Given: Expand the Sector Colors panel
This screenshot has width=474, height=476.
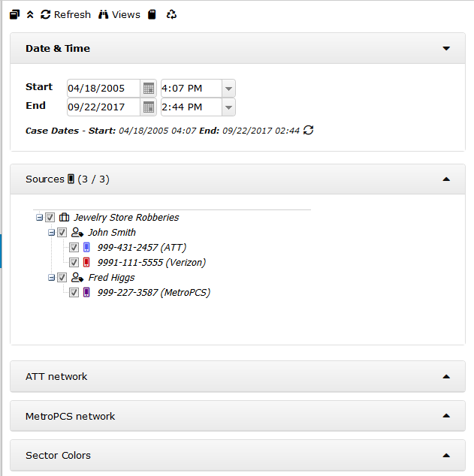Looking at the screenshot, I should tap(446, 456).
